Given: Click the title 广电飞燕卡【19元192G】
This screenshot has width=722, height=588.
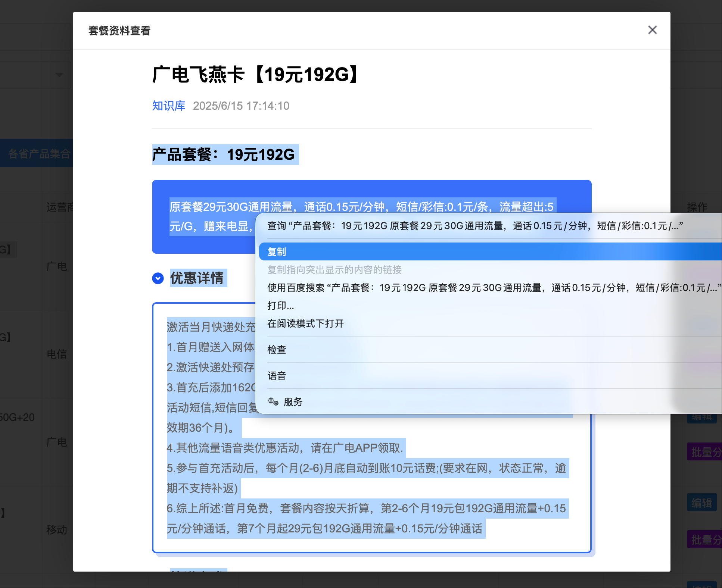Looking at the screenshot, I should [x=256, y=74].
